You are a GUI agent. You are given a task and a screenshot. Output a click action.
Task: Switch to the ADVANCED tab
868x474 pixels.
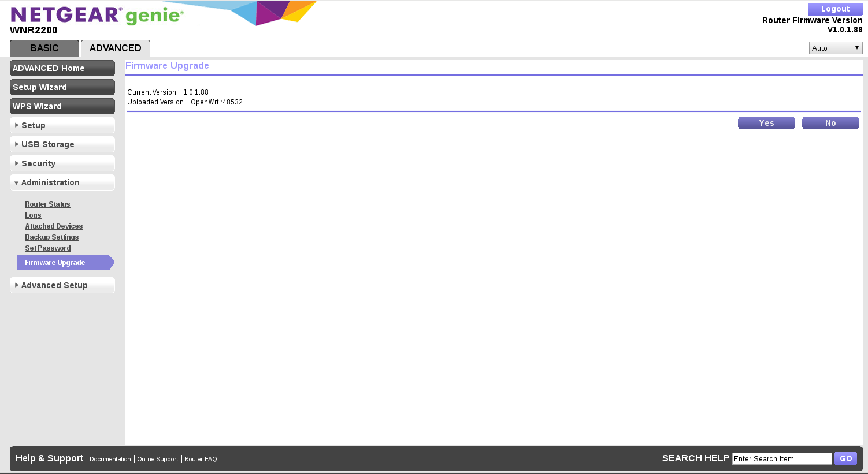tap(115, 48)
